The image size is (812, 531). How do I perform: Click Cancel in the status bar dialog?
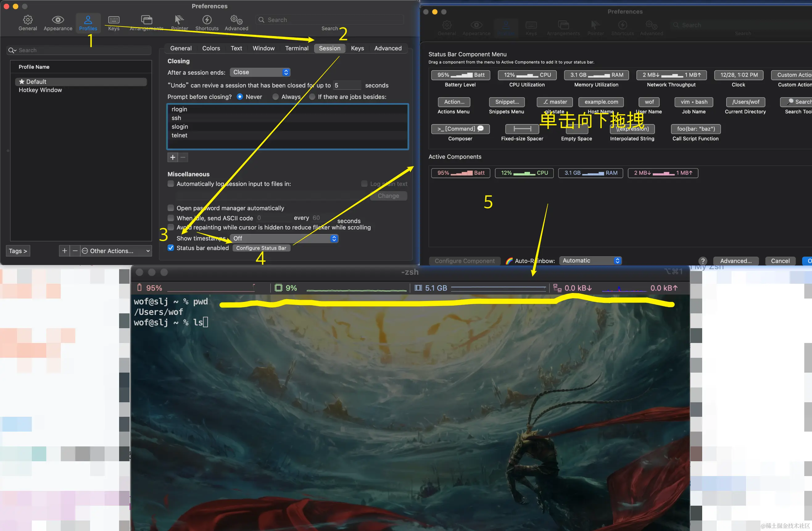tap(780, 261)
